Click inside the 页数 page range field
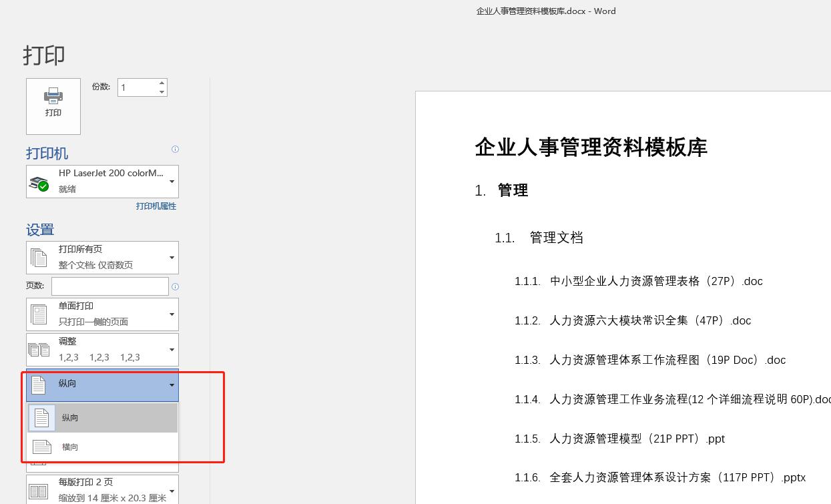Viewport: 831px width, 504px height. [x=109, y=286]
